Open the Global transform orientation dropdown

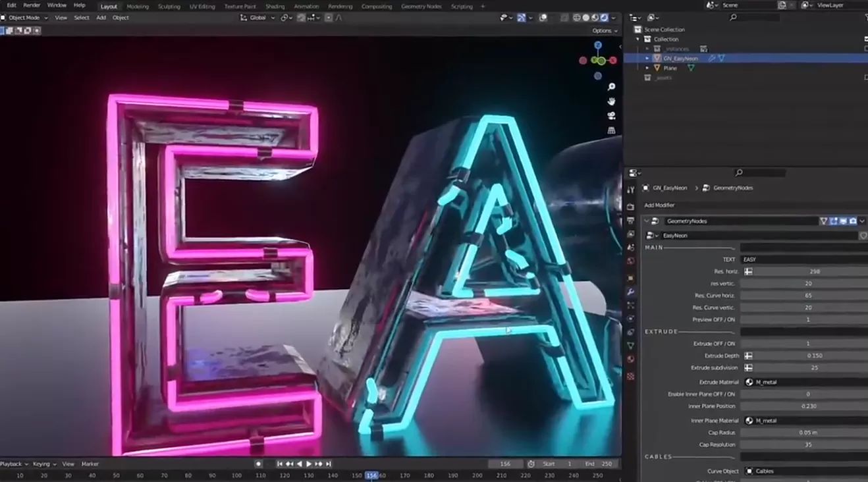pyautogui.click(x=258, y=18)
